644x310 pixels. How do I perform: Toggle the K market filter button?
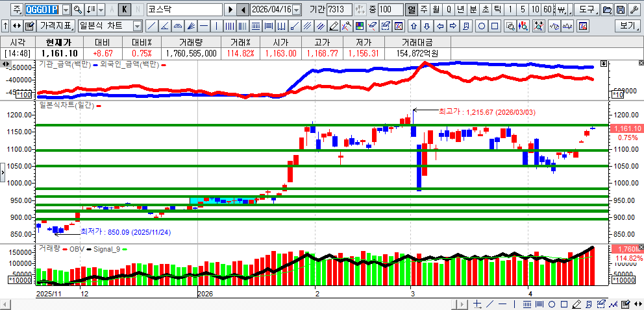tap(125, 10)
